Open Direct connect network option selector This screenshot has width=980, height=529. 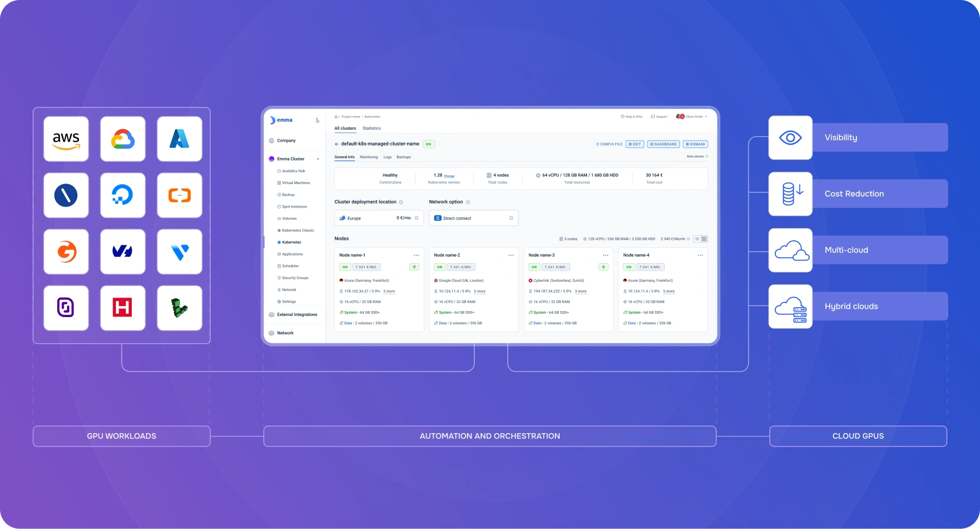tap(474, 218)
